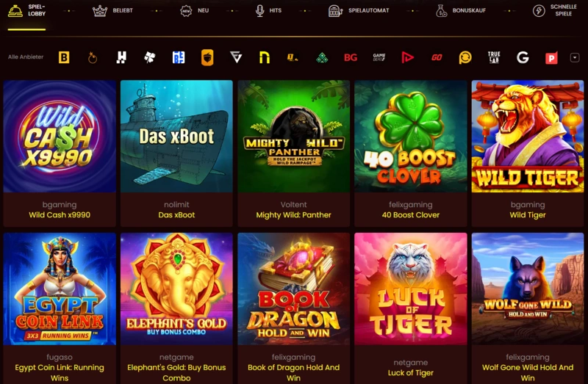Click the Spiel-Lobby bell icon

pyautogui.click(x=15, y=11)
